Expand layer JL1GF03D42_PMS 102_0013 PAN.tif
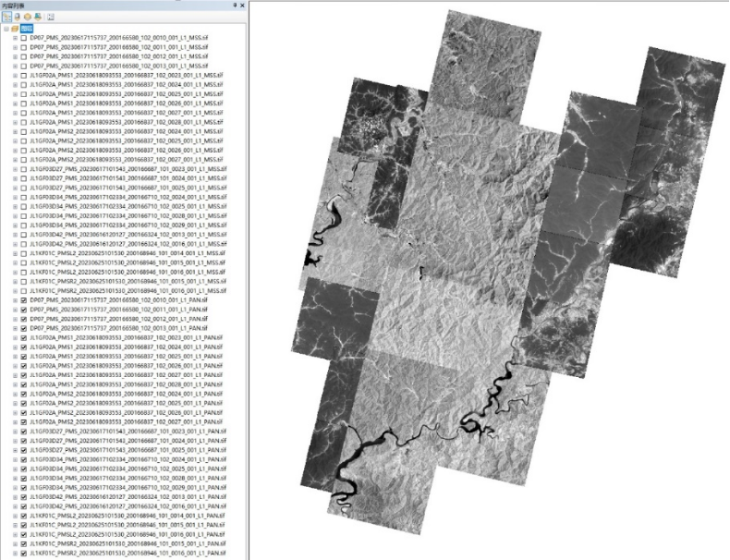The image size is (730, 560). tap(15, 496)
